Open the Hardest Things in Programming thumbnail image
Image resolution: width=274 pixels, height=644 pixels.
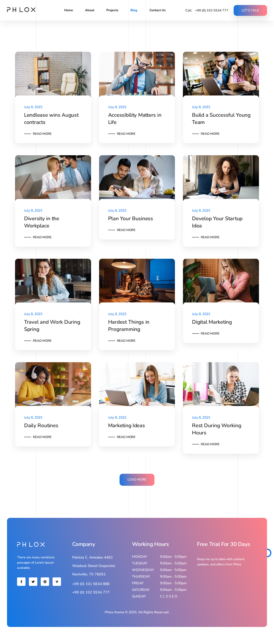[x=137, y=281]
